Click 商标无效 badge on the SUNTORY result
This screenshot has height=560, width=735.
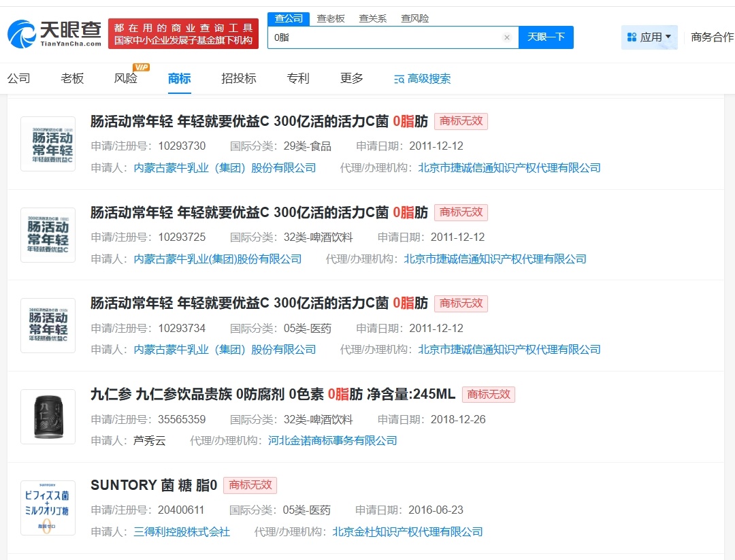(250, 485)
